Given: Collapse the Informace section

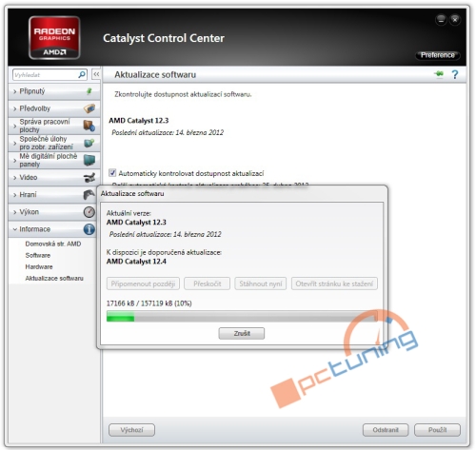Looking at the screenshot, I should tap(52, 229).
